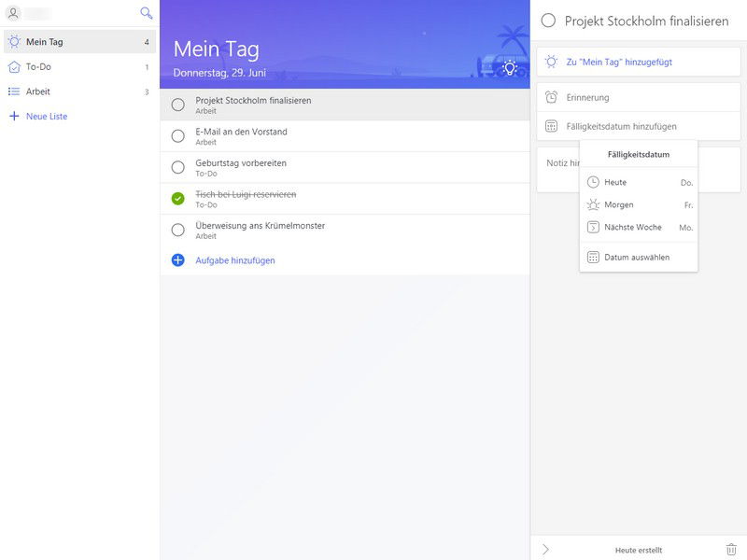
Task: Choose Nächste Woche as due date
Action: click(639, 227)
